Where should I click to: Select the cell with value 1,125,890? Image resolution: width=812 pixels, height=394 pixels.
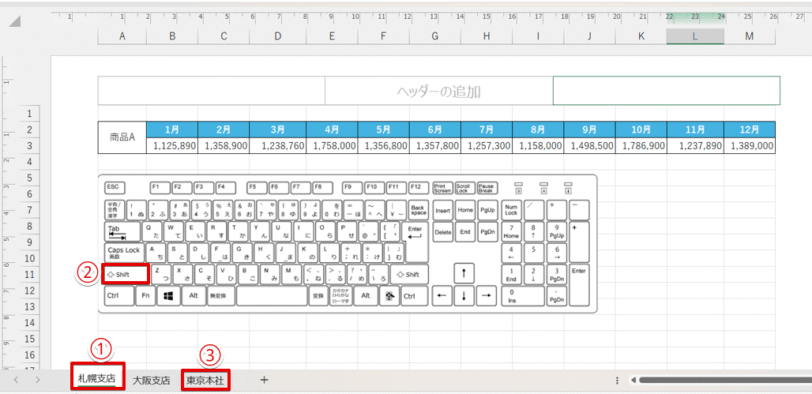[172, 145]
